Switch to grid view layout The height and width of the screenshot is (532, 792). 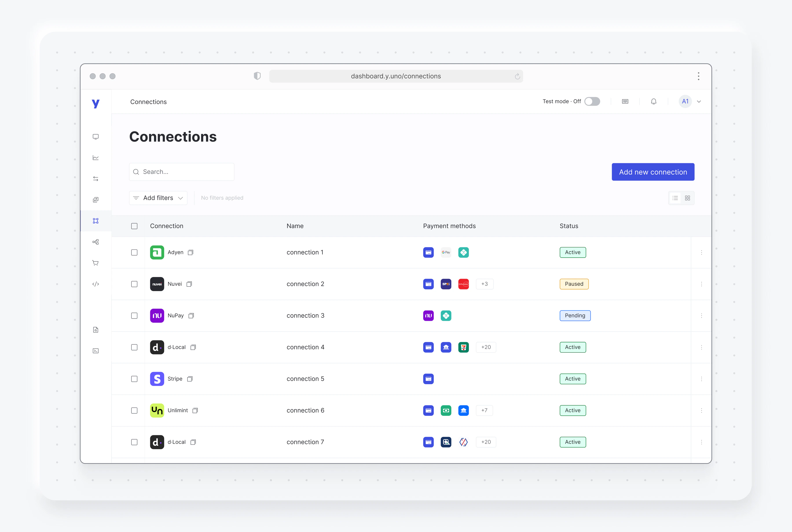tap(687, 198)
